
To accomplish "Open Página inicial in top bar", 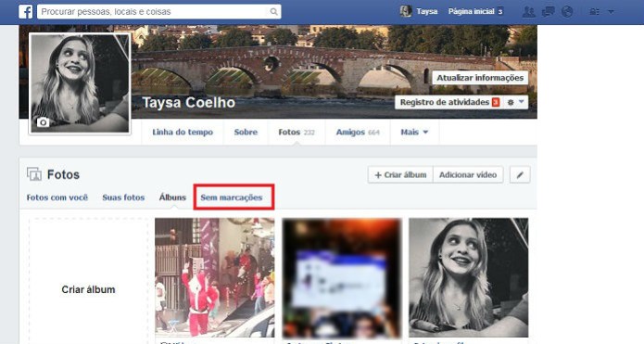I will tap(471, 11).
